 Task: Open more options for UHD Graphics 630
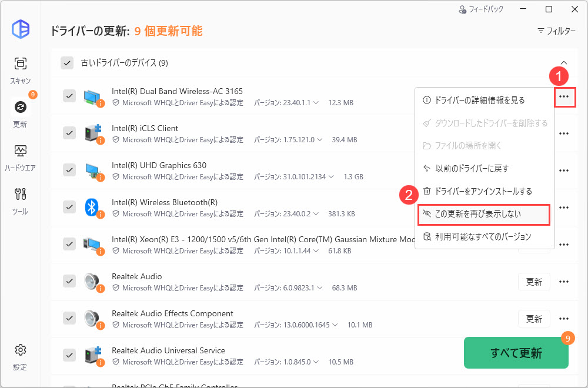564,170
